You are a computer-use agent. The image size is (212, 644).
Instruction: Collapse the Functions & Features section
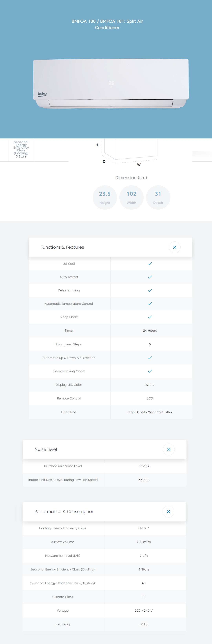pos(175,247)
